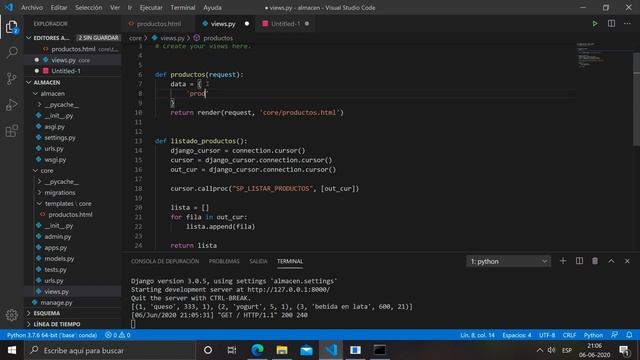The height and width of the screenshot is (360, 640).
Task: Open settings.py in the explorer
Action: pos(60,138)
